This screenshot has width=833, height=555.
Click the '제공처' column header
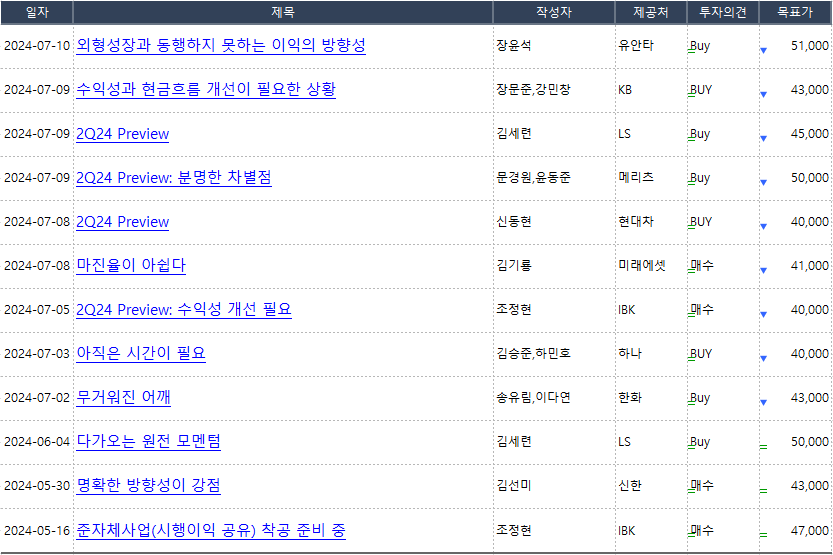click(x=651, y=12)
